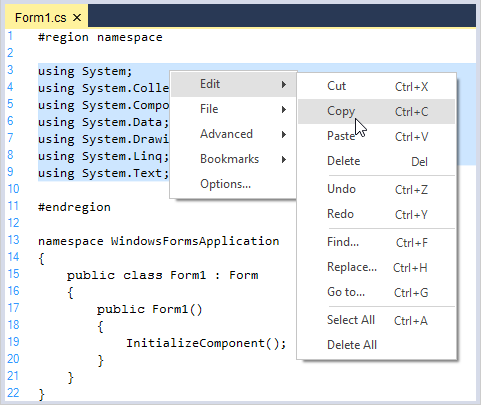Image resolution: width=481 pixels, height=405 pixels.
Task: Select Redo in the submenu
Action: [377, 214]
